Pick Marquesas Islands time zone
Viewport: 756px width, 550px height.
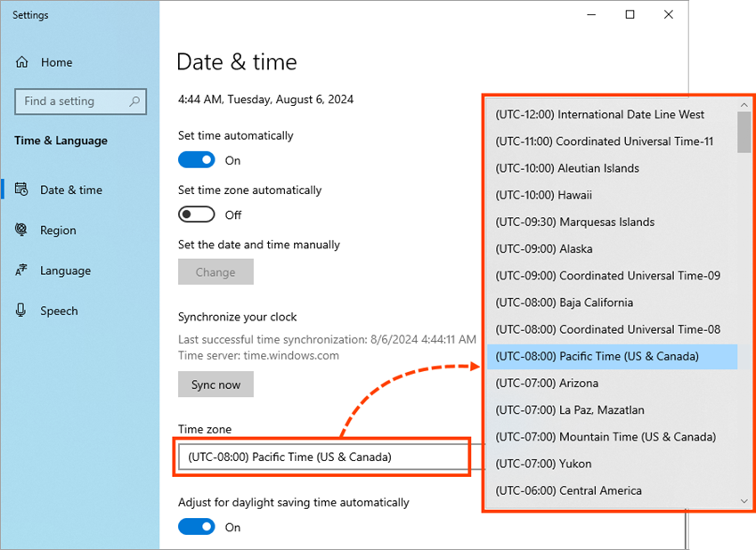coord(612,222)
